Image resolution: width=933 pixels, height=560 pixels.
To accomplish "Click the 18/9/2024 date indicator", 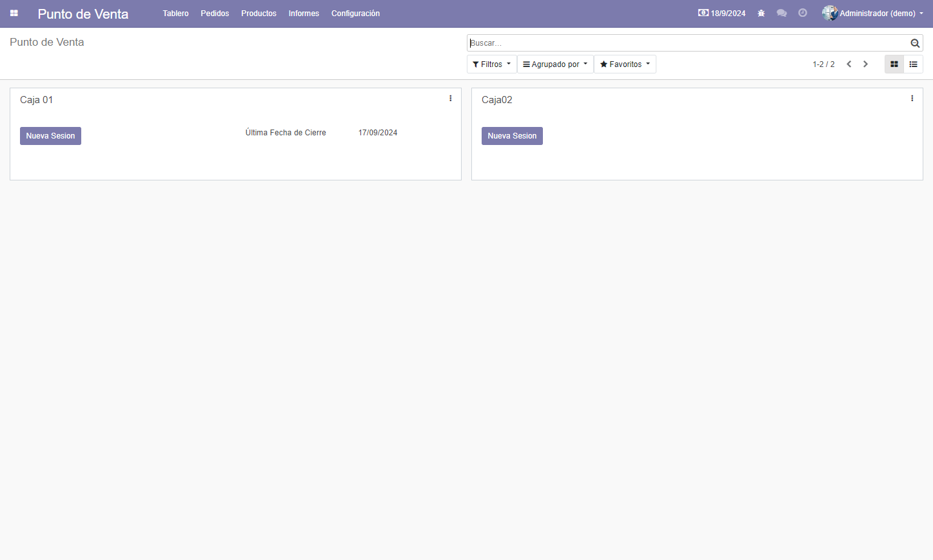I will (x=722, y=13).
